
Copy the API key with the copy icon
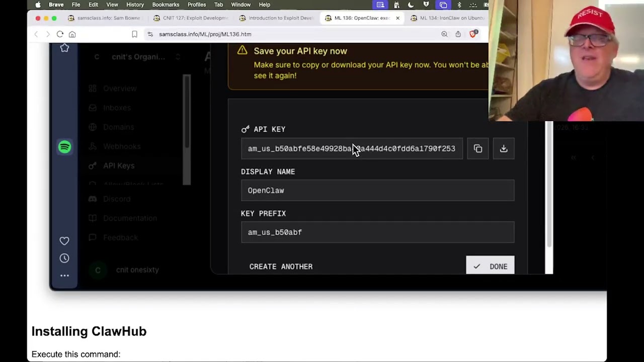click(x=478, y=149)
